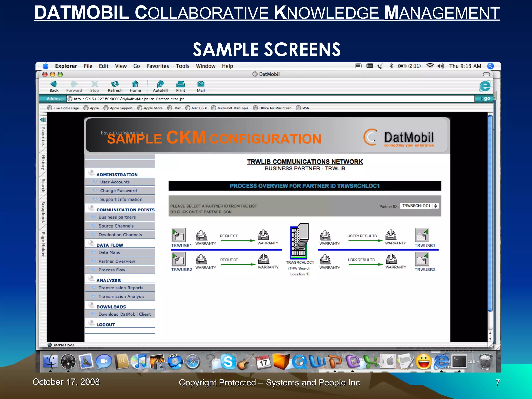Click the Stop loading icon
The width and height of the screenshot is (532, 399).
(95, 84)
